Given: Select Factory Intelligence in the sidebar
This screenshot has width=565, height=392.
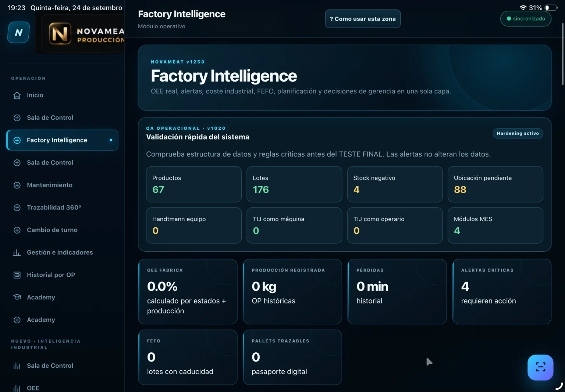Looking at the screenshot, I should coord(62,140).
